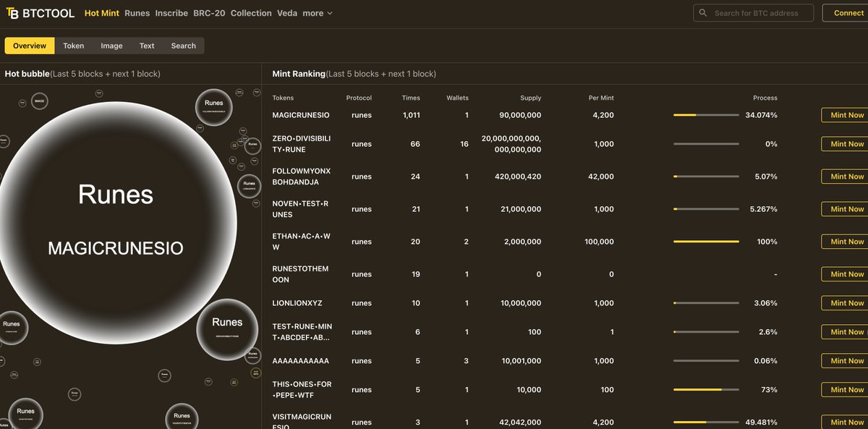Click the Protocol column header
The height and width of the screenshot is (429, 868).
[359, 98]
